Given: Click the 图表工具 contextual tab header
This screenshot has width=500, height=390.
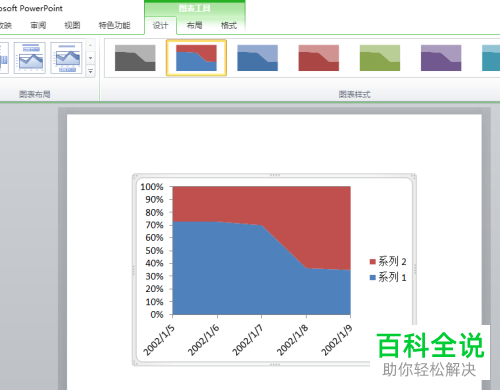Looking at the screenshot, I should [195, 8].
